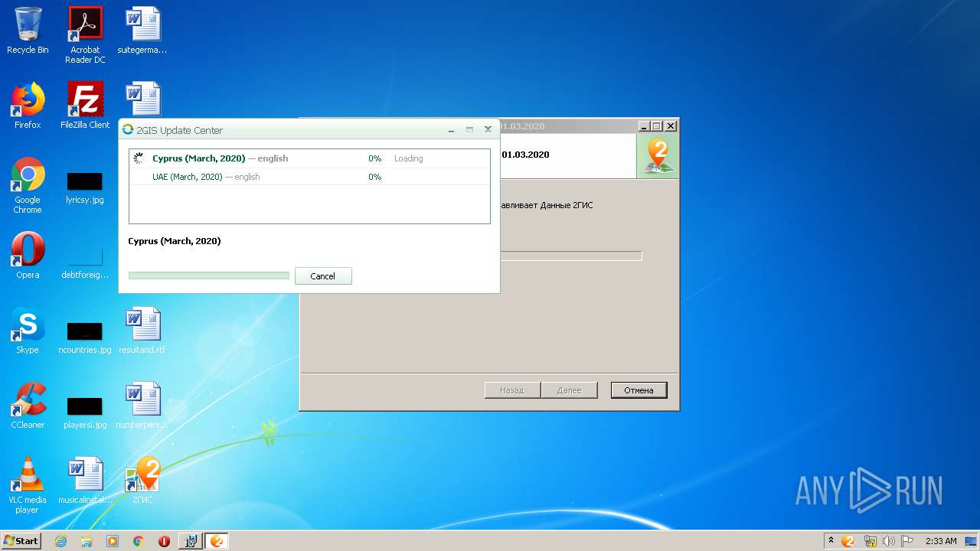Click the 2GIS Update Center title icon
The image size is (980, 551).
(128, 129)
